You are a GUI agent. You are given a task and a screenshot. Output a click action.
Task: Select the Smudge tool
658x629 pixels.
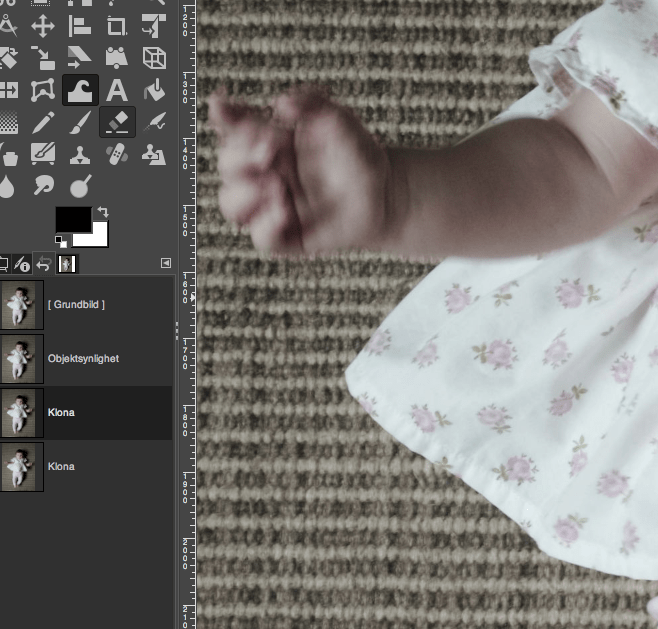[x=42, y=186]
